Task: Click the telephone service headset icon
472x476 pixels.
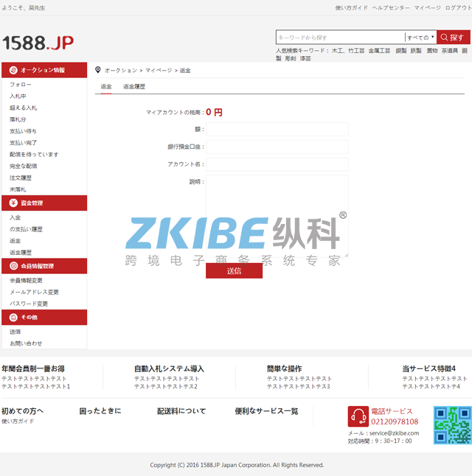Action: tap(358, 416)
